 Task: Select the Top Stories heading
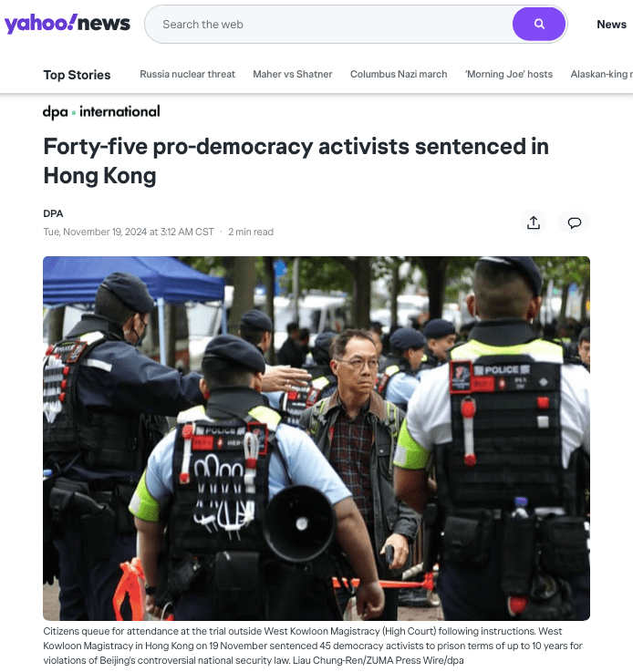[77, 75]
